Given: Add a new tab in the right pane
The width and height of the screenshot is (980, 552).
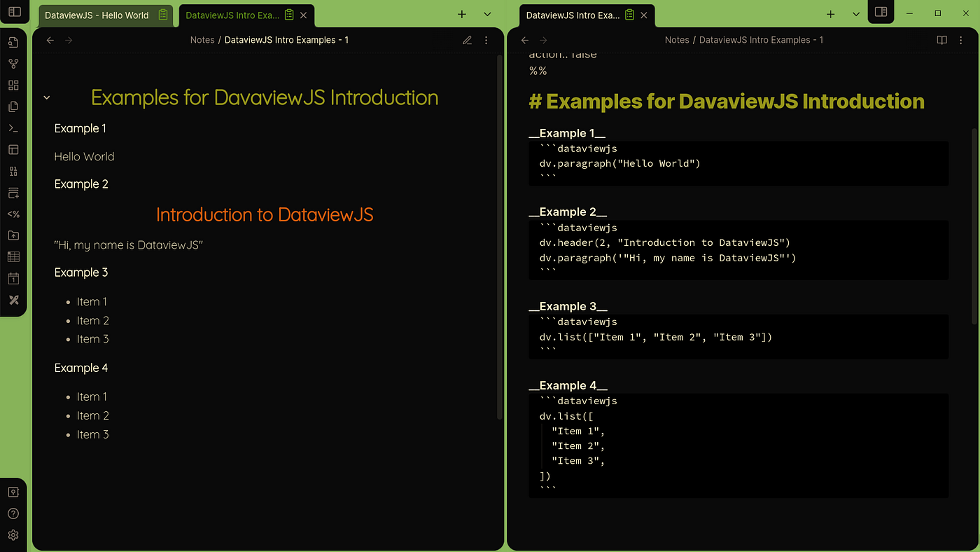Looking at the screenshot, I should (x=830, y=14).
